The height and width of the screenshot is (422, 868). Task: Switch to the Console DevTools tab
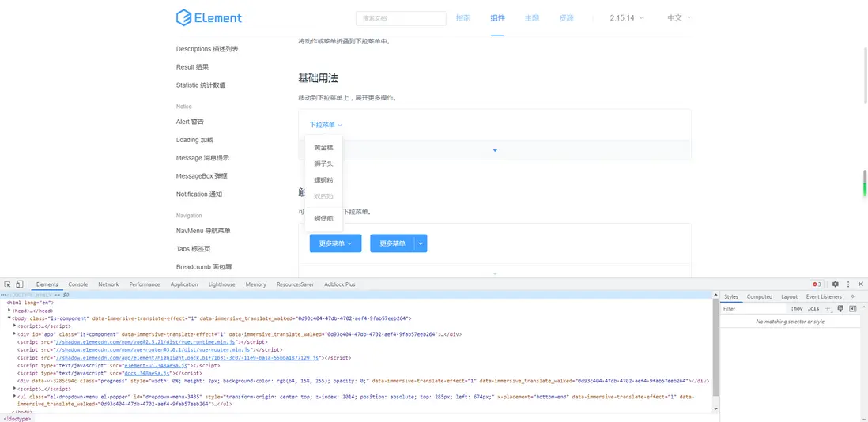pyautogui.click(x=78, y=284)
